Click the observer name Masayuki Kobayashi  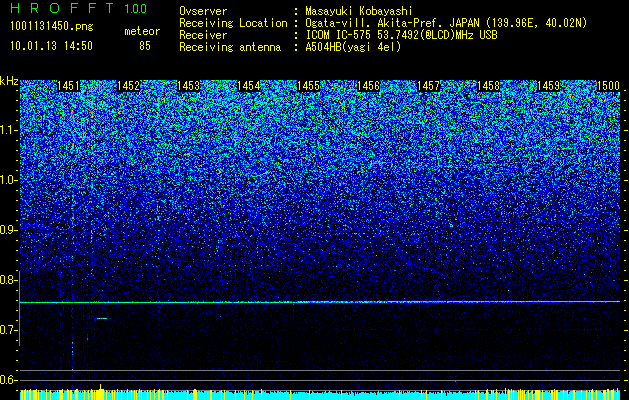[x=359, y=11]
